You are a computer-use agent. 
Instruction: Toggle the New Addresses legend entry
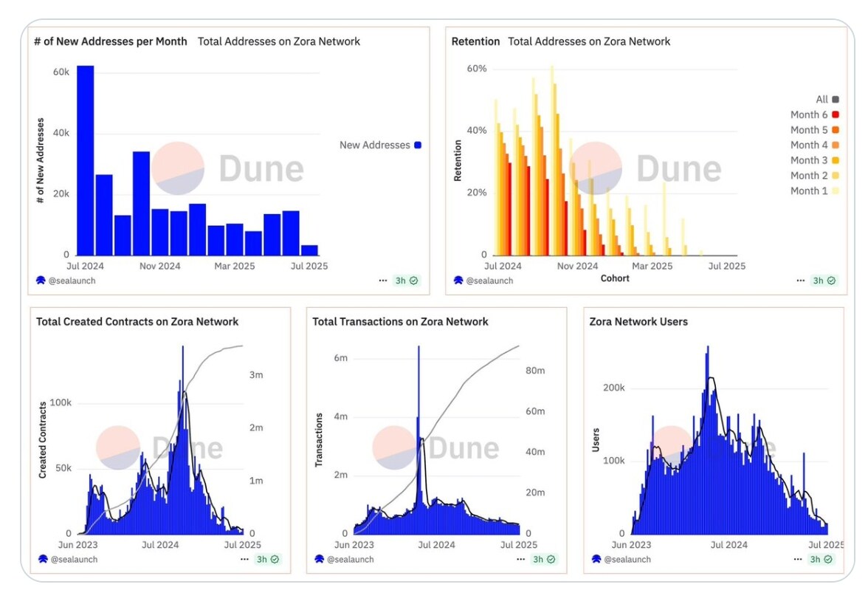(379, 145)
